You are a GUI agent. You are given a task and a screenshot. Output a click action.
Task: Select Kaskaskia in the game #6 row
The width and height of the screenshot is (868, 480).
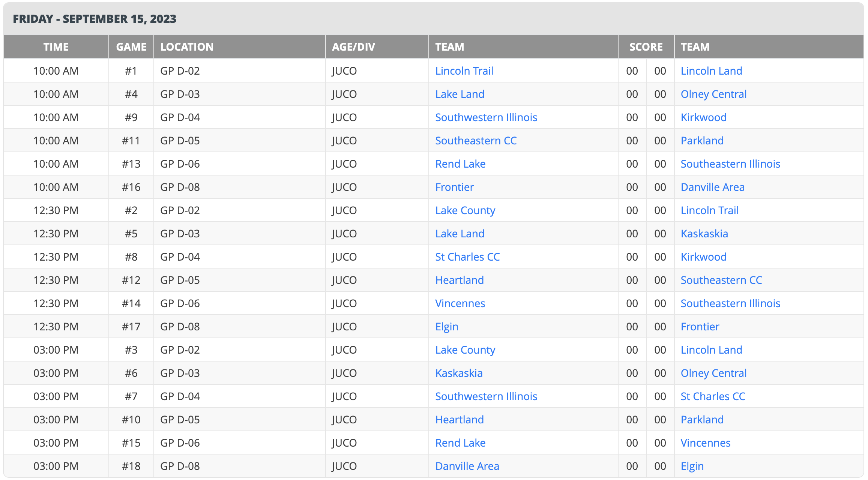[459, 373]
